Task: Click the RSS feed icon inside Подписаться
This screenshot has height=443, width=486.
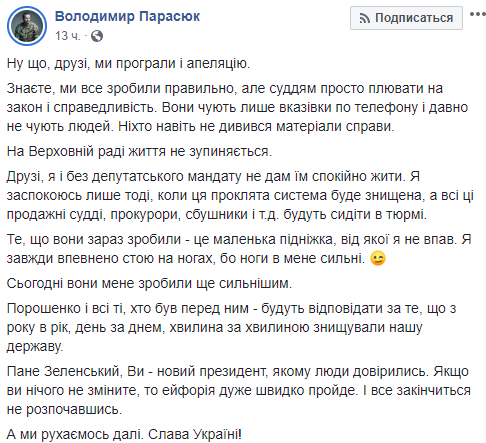Action: [x=365, y=18]
